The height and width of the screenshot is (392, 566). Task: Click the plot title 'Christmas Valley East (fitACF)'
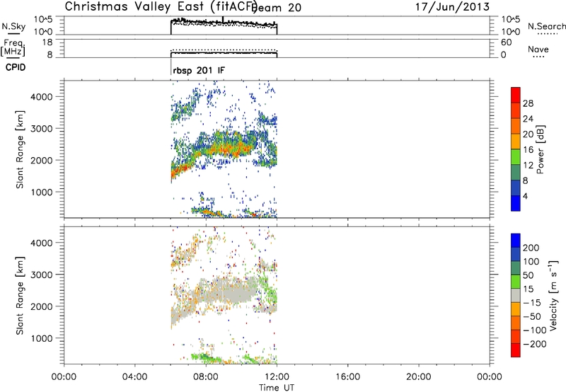coord(161,6)
